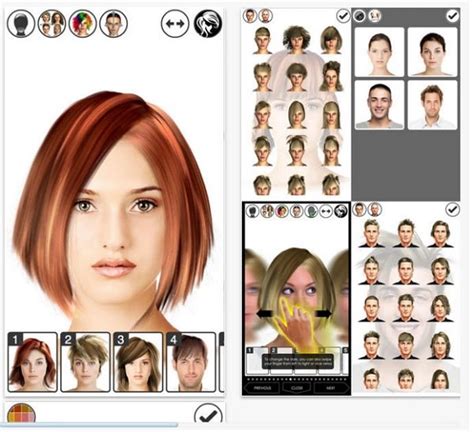Select the smiling male model with buzz cut
This screenshot has height=432, width=474.
click(380, 105)
